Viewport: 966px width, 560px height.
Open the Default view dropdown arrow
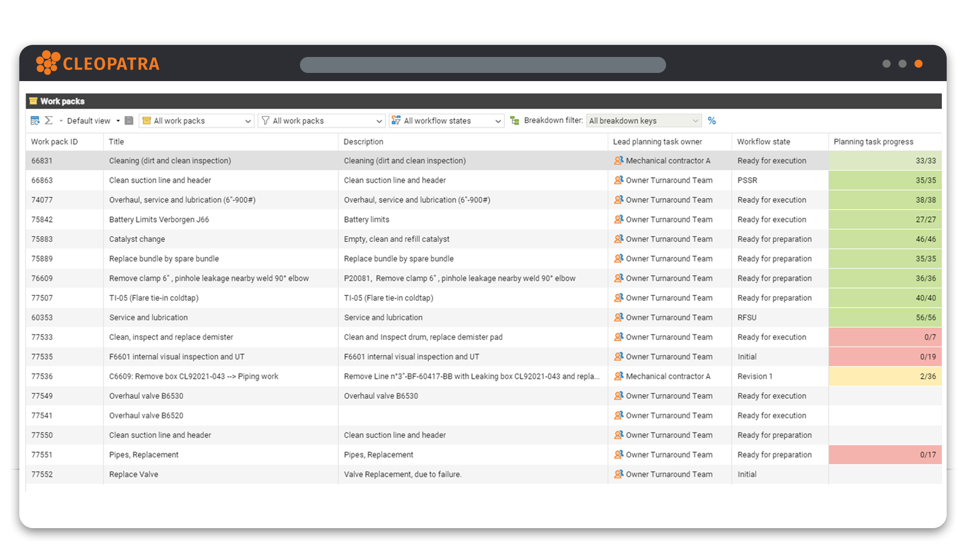point(117,120)
